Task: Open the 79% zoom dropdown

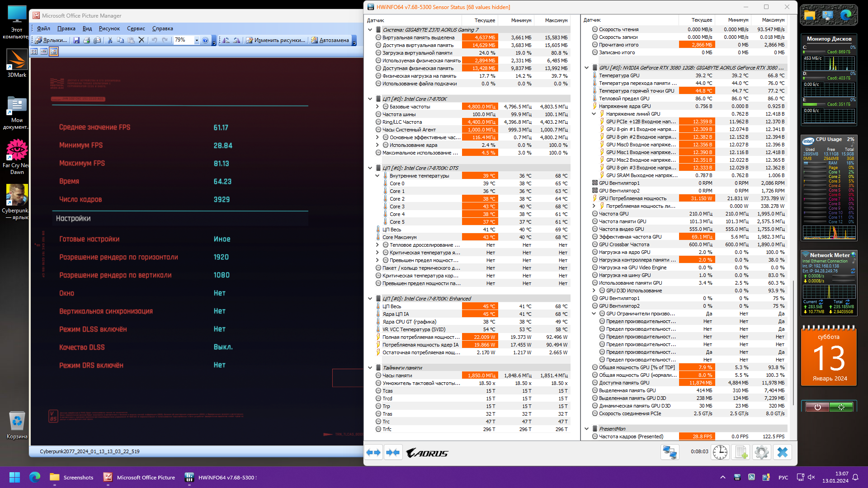Action: (197, 40)
